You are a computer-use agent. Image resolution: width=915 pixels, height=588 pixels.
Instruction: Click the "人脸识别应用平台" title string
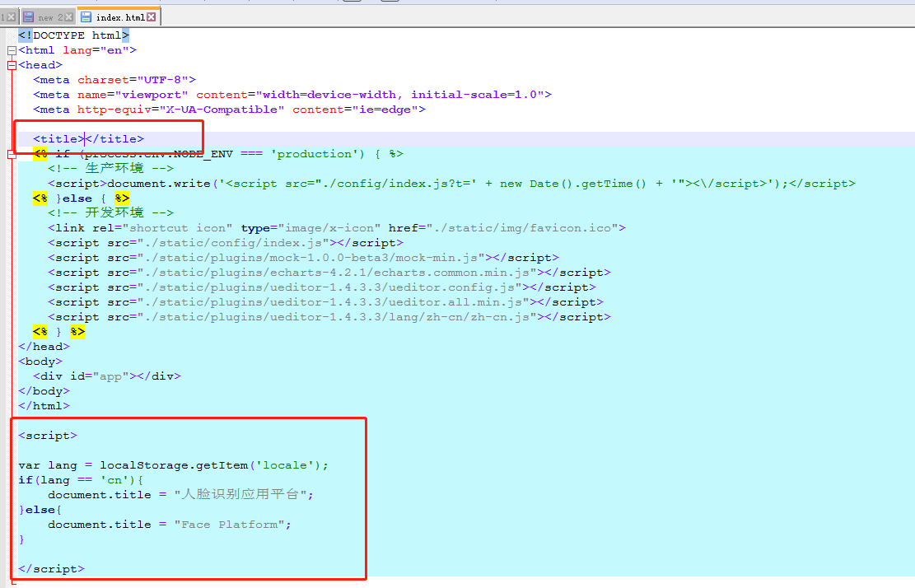(x=240, y=495)
